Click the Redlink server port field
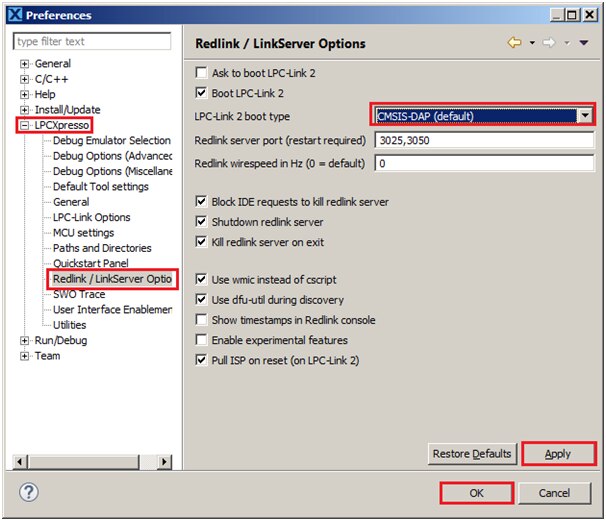The image size is (606, 521). coord(484,140)
